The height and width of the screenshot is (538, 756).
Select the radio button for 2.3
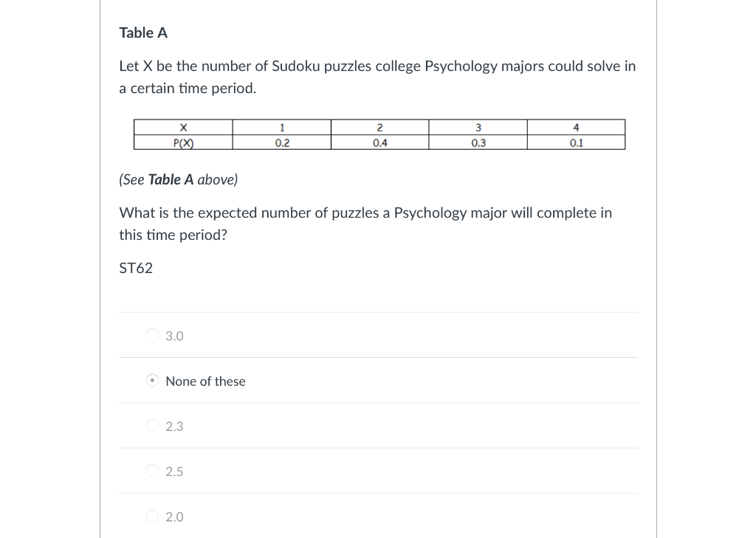(151, 426)
